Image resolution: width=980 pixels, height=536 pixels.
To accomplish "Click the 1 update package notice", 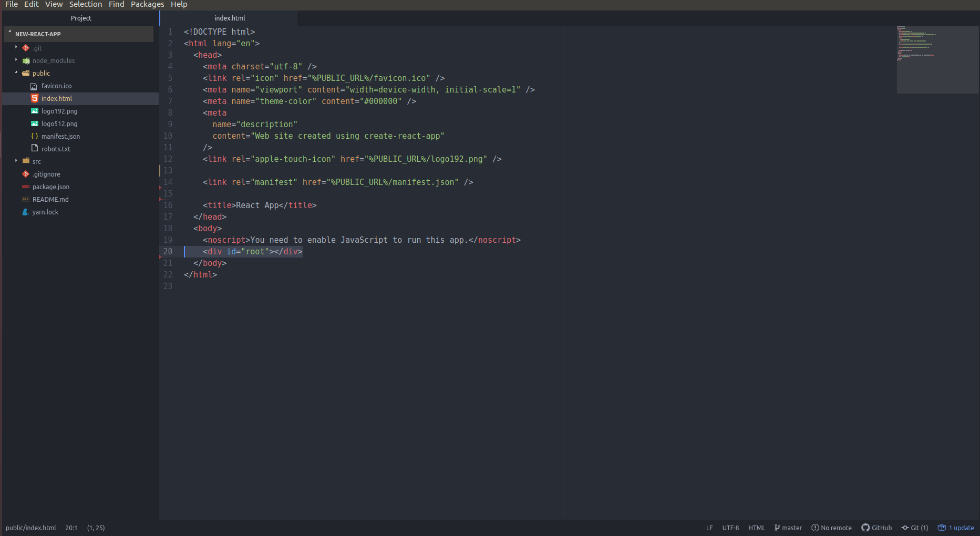I will [x=956, y=528].
